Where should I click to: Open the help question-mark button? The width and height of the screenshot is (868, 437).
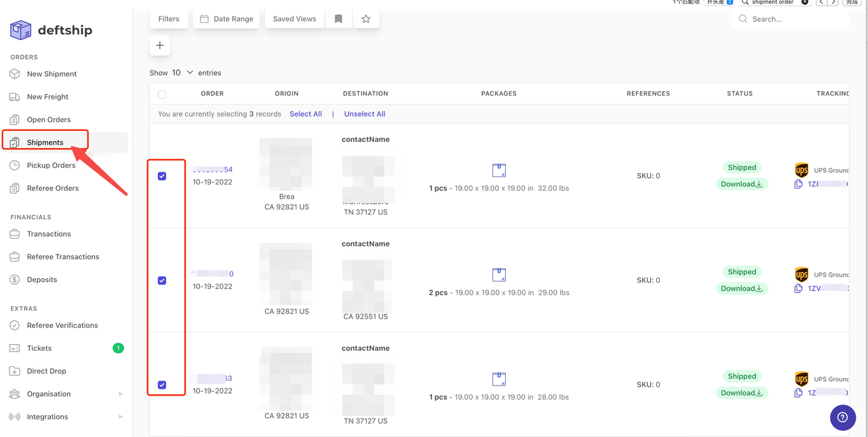click(843, 417)
